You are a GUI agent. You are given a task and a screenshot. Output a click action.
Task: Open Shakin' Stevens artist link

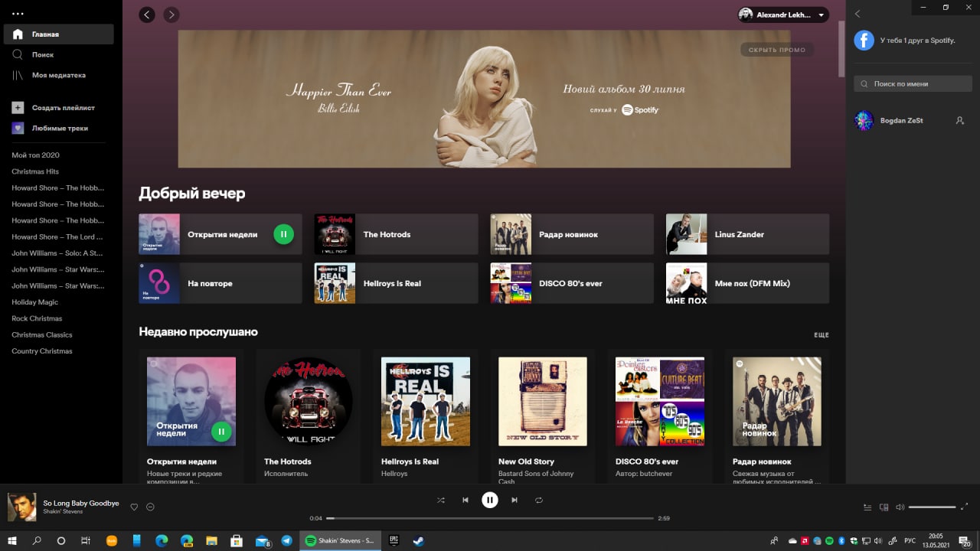(x=64, y=512)
